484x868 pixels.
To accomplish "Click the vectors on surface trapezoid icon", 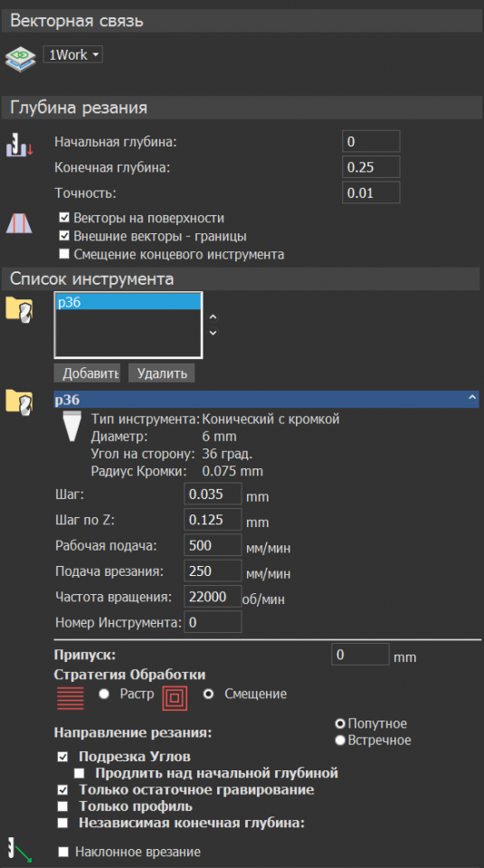I will 19,223.
